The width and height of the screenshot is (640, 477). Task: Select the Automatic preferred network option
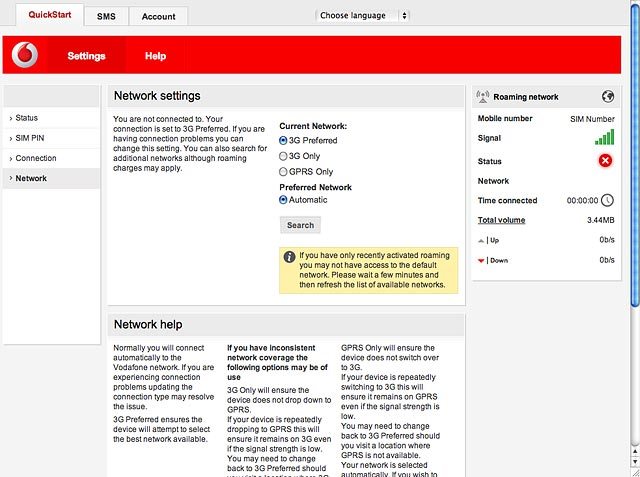click(283, 200)
